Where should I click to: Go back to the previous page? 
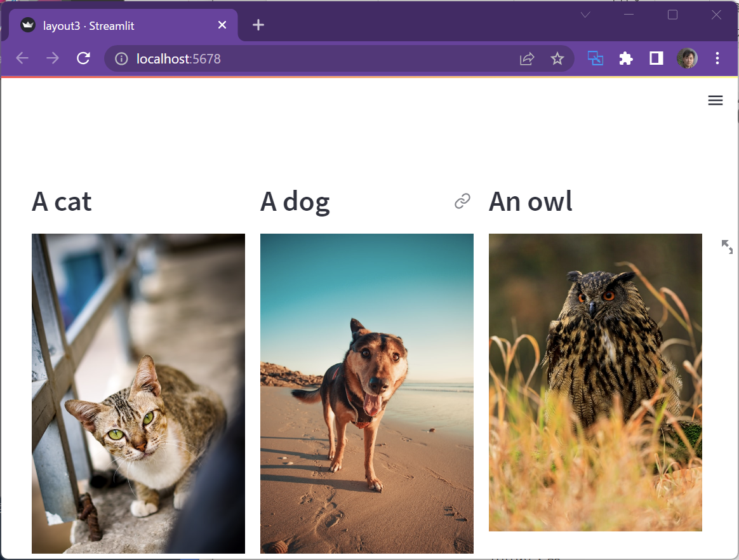tap(22, 59)
